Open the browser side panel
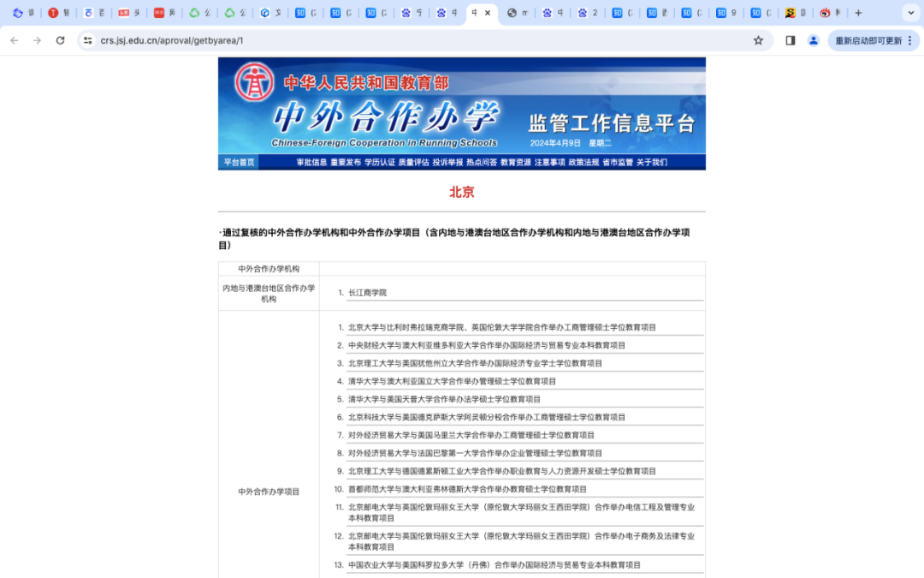924x578 pixels. click(791, 41)
